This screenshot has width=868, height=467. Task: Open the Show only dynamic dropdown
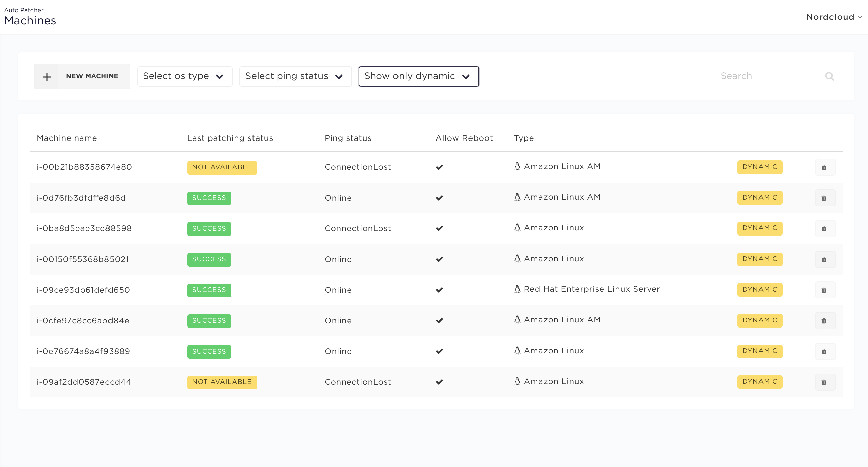pos(419,76)
